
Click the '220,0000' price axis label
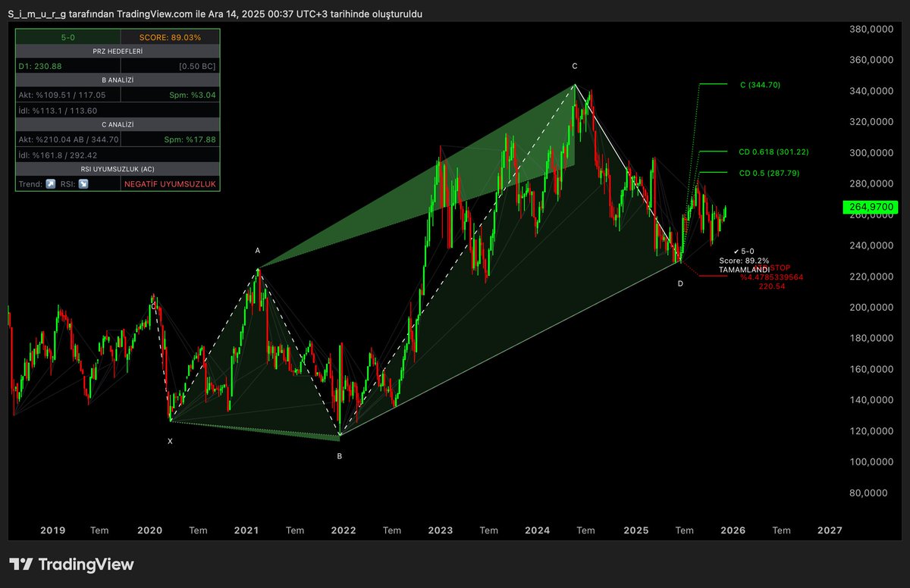872,277
